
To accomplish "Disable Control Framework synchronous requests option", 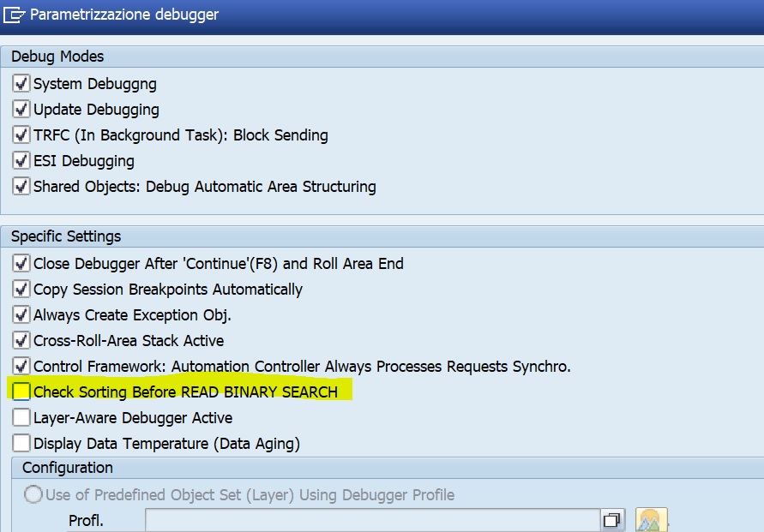I will click(20, 366).
